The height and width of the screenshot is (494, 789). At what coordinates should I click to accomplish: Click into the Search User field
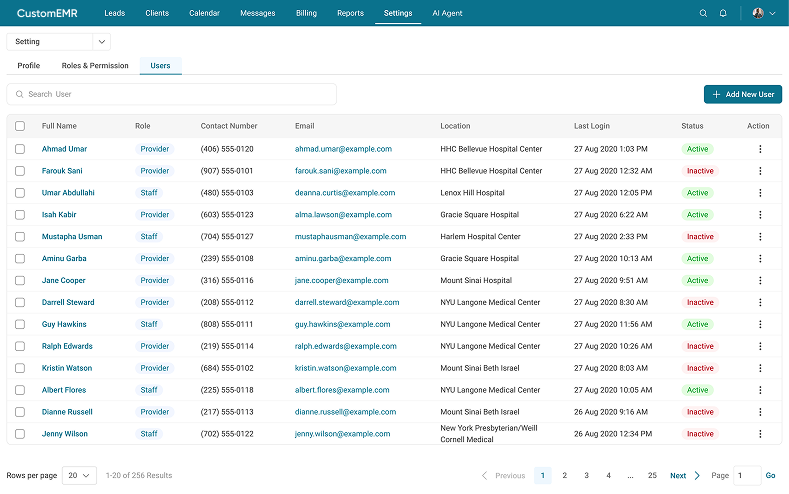click(171, 94)
